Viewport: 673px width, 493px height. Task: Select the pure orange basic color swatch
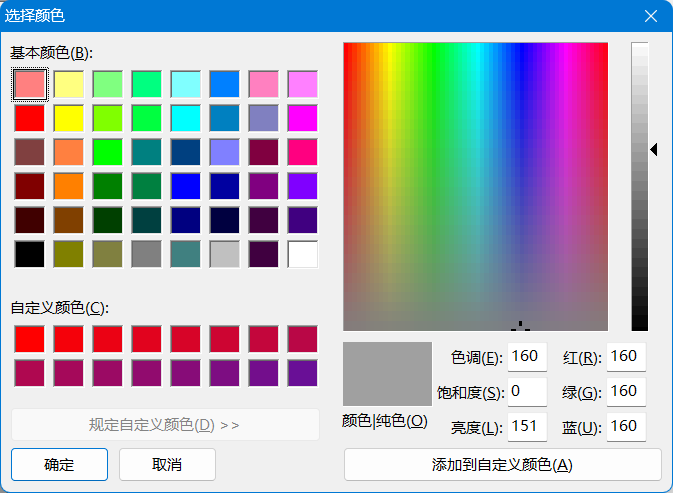[69, 187]
